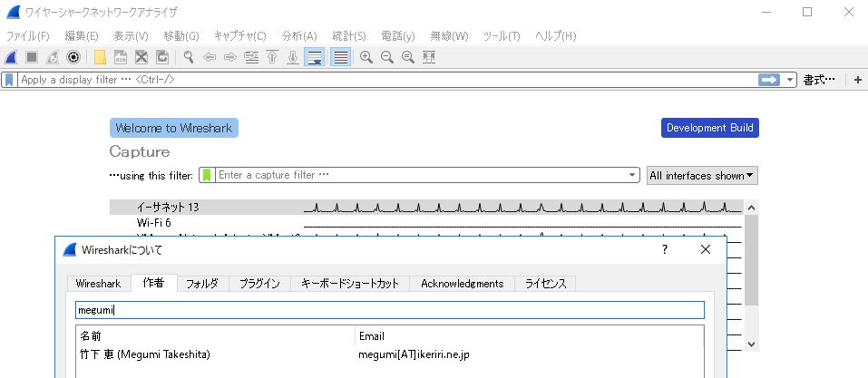Open the 移動(G) menu

pyautogui.click(x=181, y=36)
